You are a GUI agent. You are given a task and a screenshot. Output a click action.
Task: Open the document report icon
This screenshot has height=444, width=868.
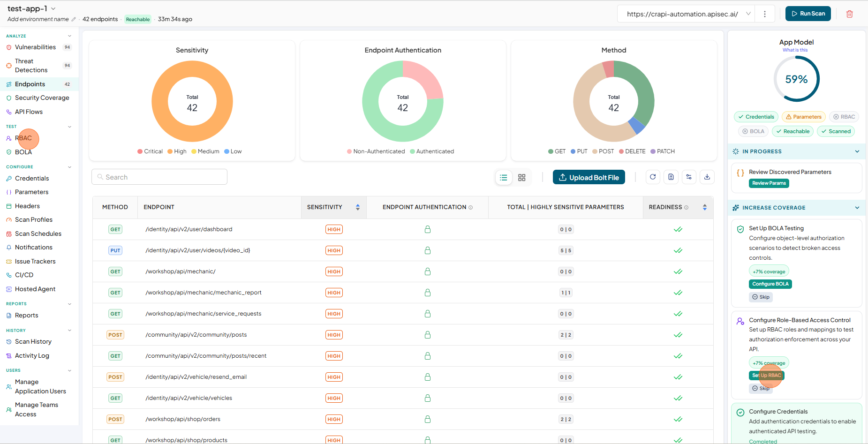coord(671,177)
